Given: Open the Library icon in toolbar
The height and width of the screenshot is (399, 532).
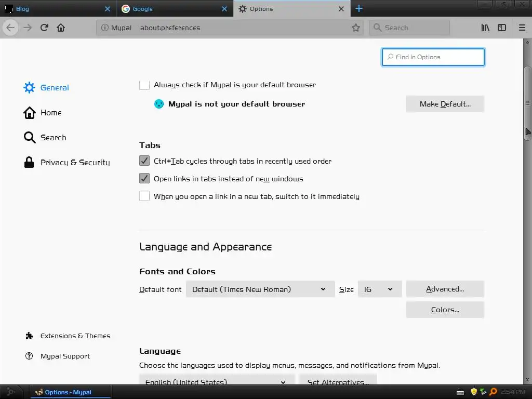Looking at the screenshot, I should pyautogui.click(x=485, y=28).
